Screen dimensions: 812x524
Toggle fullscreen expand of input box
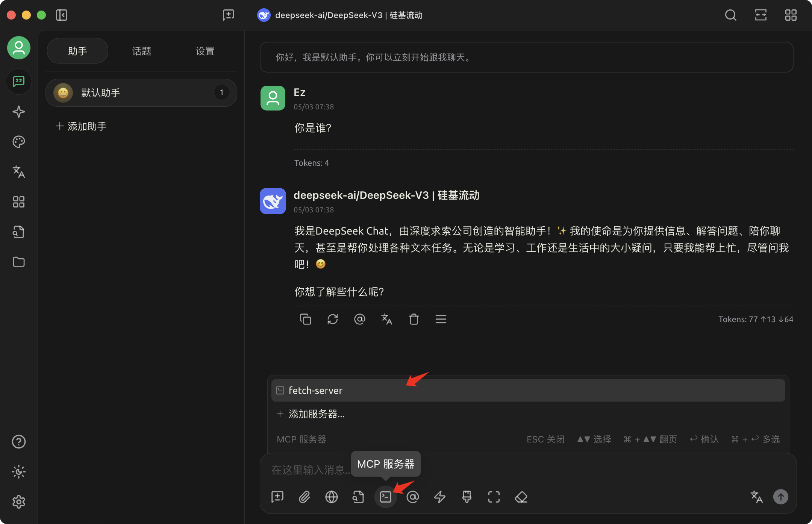coord(494,497)
